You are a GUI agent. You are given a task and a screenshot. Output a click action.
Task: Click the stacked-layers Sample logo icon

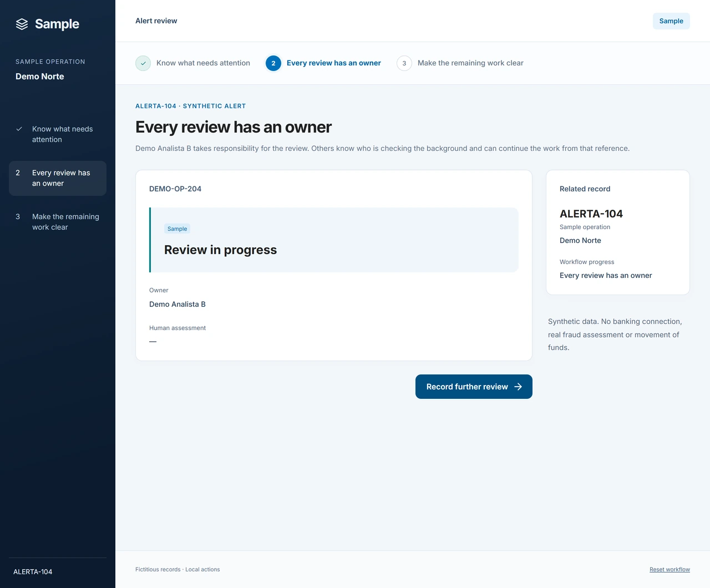(22, 24)
